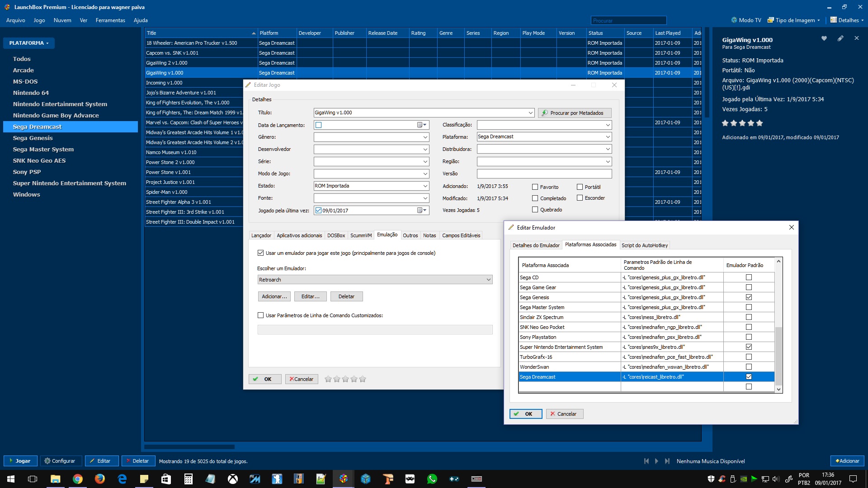Screen dimensions: 868x488
Task: Open Windows Store from taskbar
Action: click(x=166, y=479)
